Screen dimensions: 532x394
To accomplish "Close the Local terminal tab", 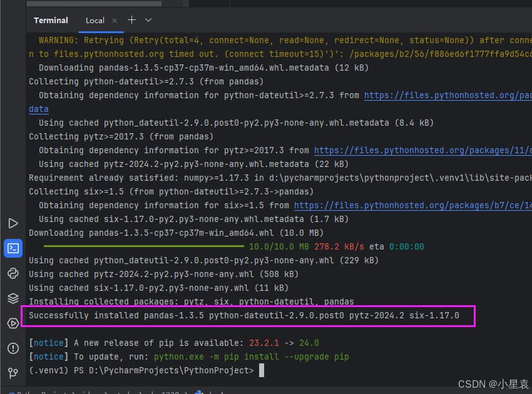I will coord(115,21).
